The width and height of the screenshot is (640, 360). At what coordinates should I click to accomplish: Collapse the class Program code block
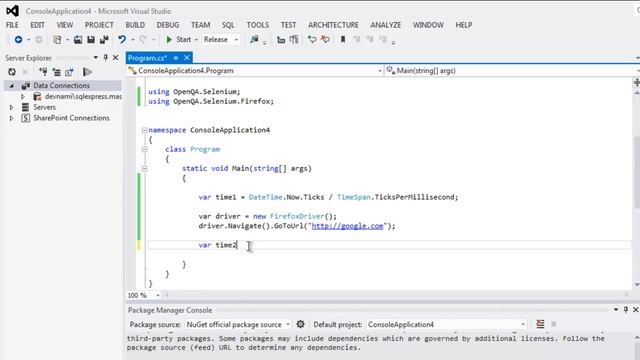[144, 149]
